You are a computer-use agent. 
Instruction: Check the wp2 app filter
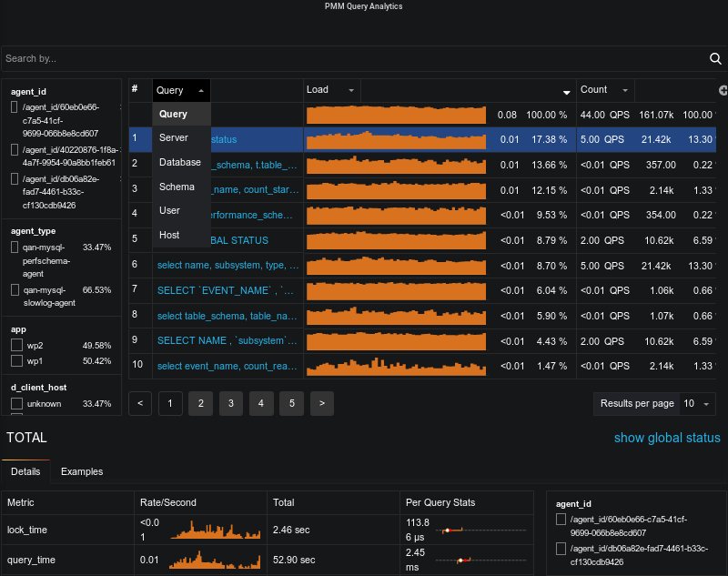coord(16,346)
